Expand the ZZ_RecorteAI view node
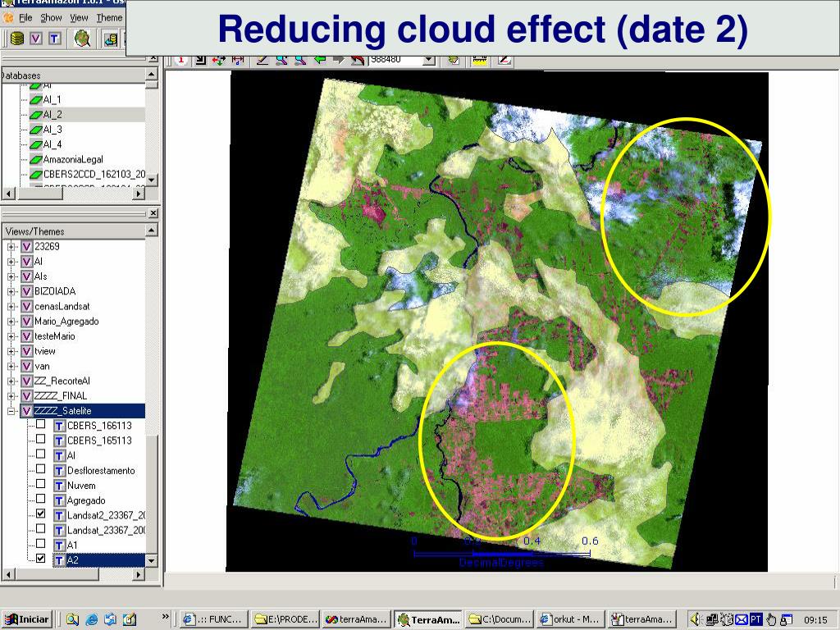Viewport: 840px width, 630px height. click(11, 381)
